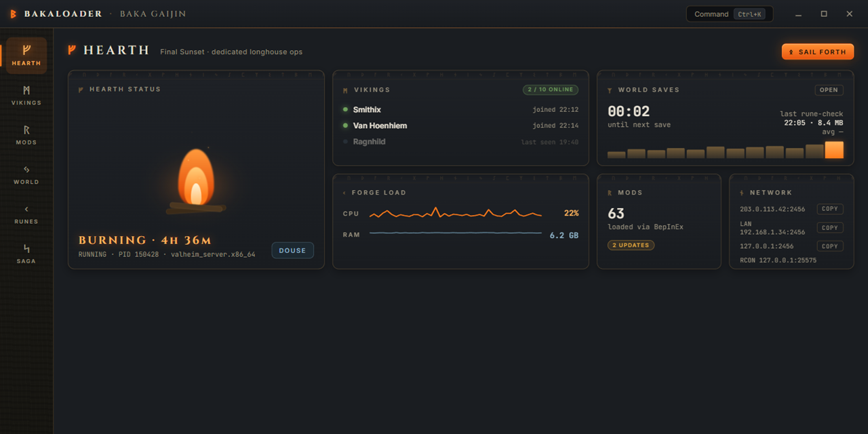Go to the World sidebar icon
Image resolution: width=868 pixels, height=434 pixels.
click(26, 174)
